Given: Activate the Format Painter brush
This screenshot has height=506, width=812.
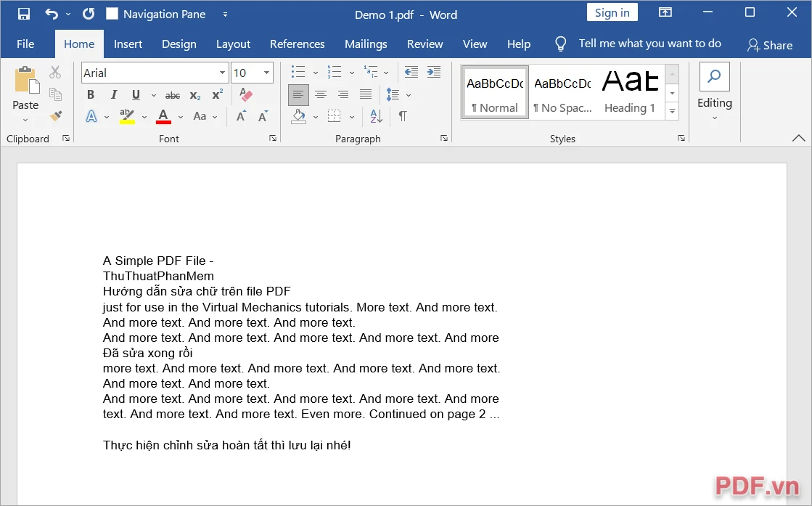Looking at the screenshot, I should pyautogui.click(x=55, y=116).
